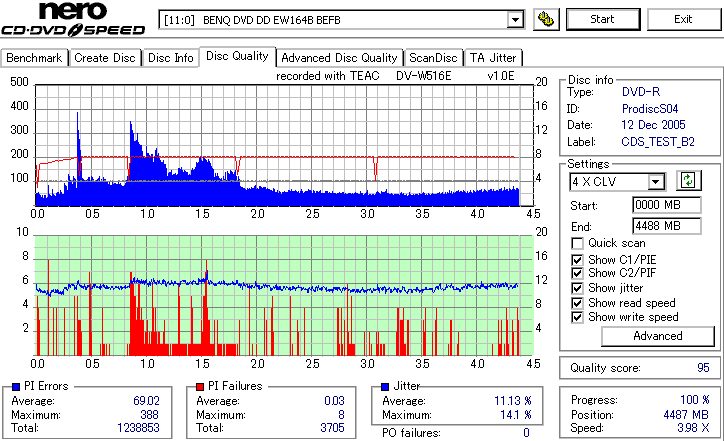Go to the TA Jitter tab
Image resolution: width=724 pixels, height=441 pixels.
[493, 58]
